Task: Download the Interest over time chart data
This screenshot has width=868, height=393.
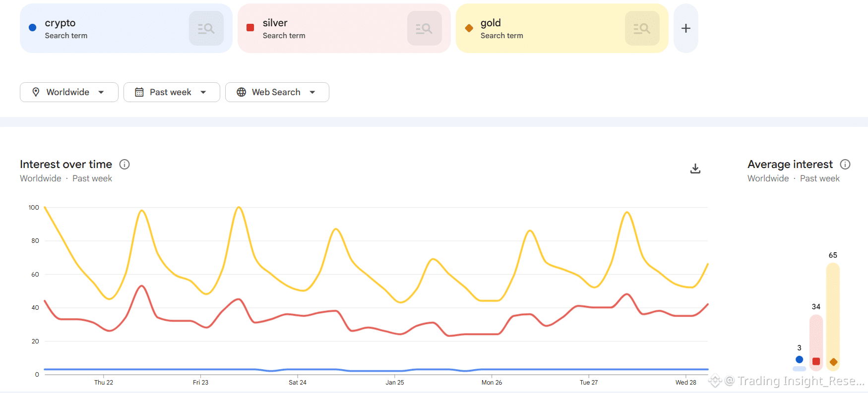Action: [x=695, y=169]
